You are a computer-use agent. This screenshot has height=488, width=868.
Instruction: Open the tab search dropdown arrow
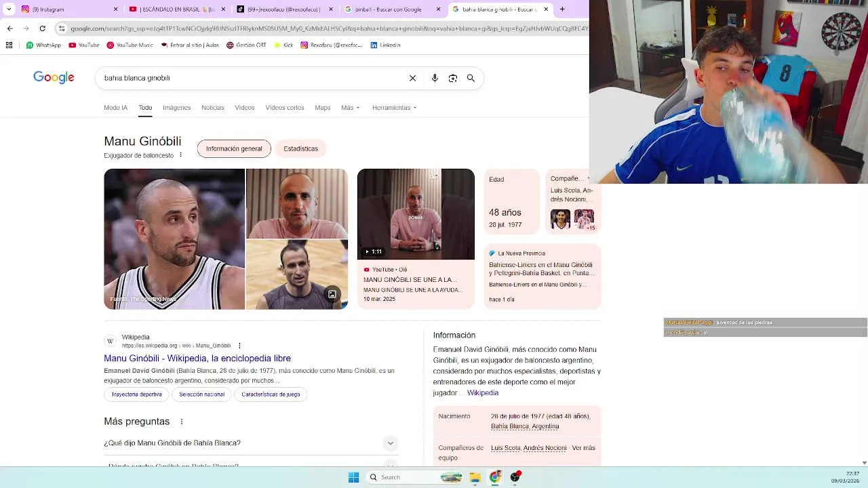[9, 9]
